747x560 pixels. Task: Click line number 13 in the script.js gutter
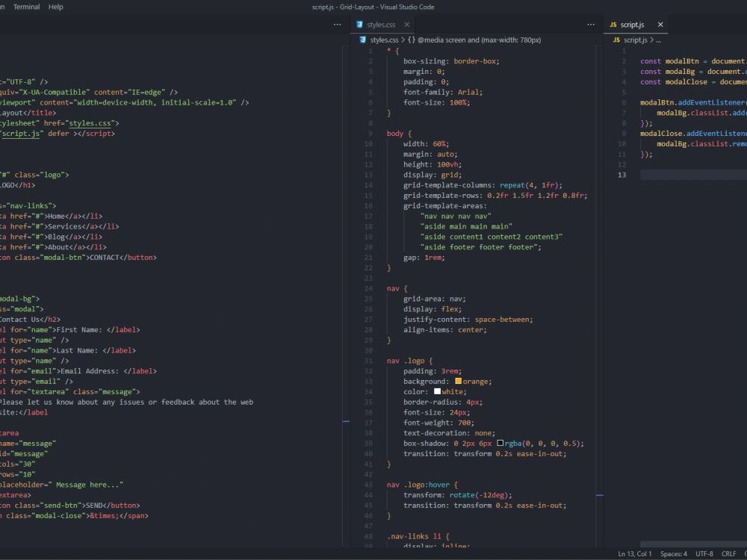point(622,175)
